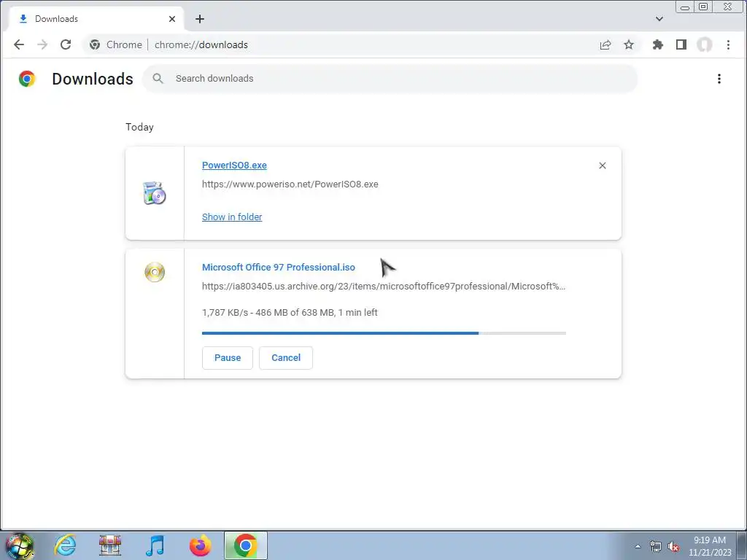Viewport: 747px width, 560px height.
Task: Click the download speed and size status
Action: (x=290, y=313)
